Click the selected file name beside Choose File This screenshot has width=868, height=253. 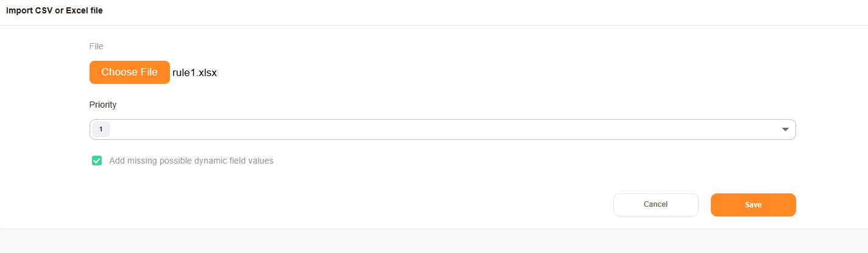[195, 73]
